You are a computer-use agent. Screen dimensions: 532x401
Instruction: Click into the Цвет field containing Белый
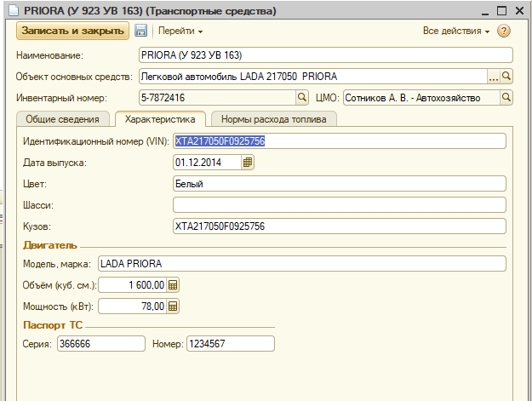[x=339, y=184]
